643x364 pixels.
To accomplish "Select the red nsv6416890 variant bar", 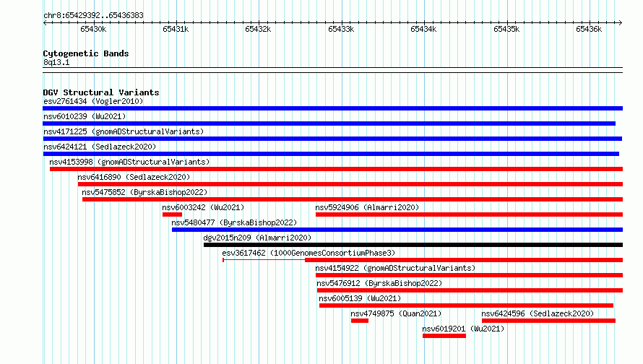I will tap(350, 184).
